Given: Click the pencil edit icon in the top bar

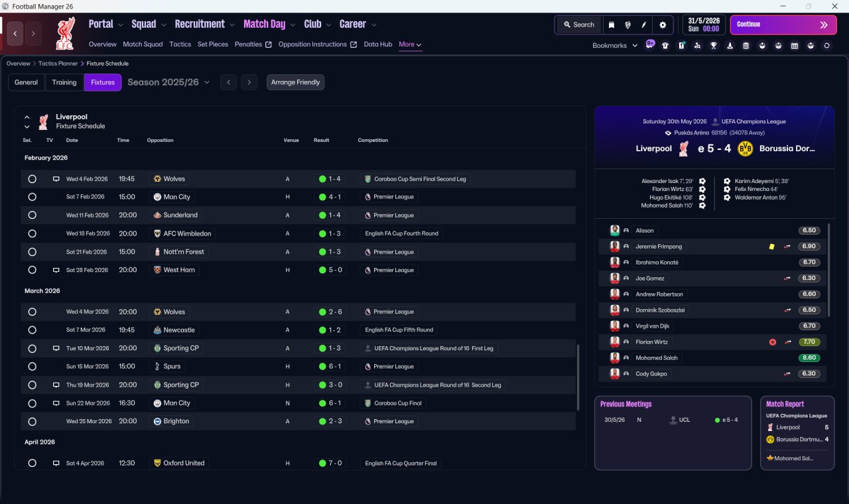Looking at the screenshot, I should coord(644,25).
